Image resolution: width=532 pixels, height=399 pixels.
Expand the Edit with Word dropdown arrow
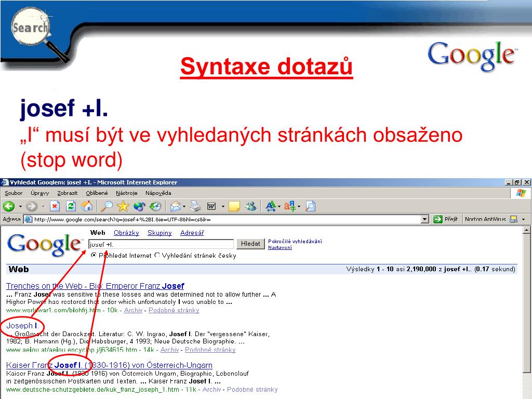223,206
